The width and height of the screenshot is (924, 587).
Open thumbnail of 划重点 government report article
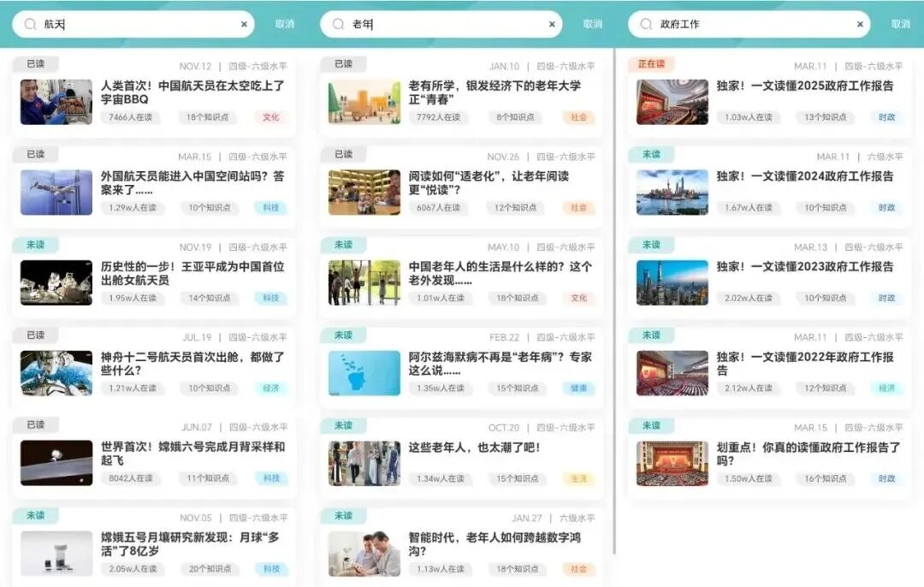tap(672, 463)
